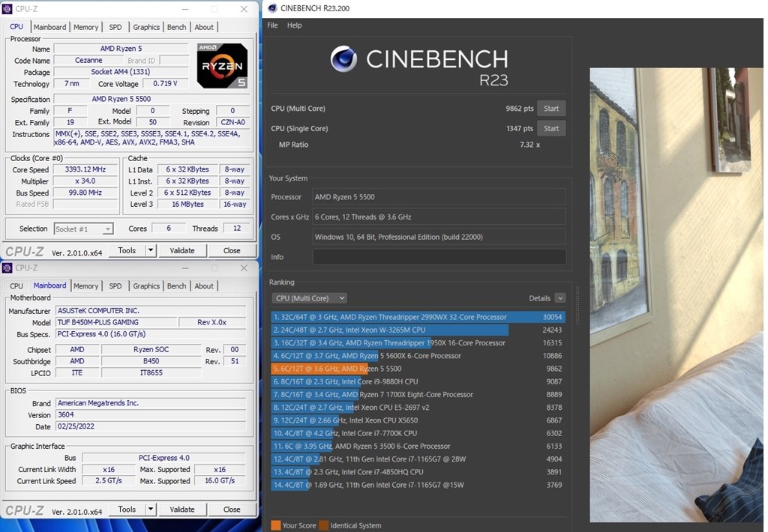Switch to the Graphics tab
Image resolution: width=768 pixels, height=532 pixels.
click(145, 26)
